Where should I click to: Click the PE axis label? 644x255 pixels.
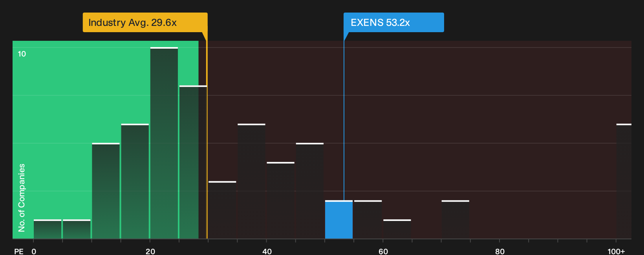point(19,251)
